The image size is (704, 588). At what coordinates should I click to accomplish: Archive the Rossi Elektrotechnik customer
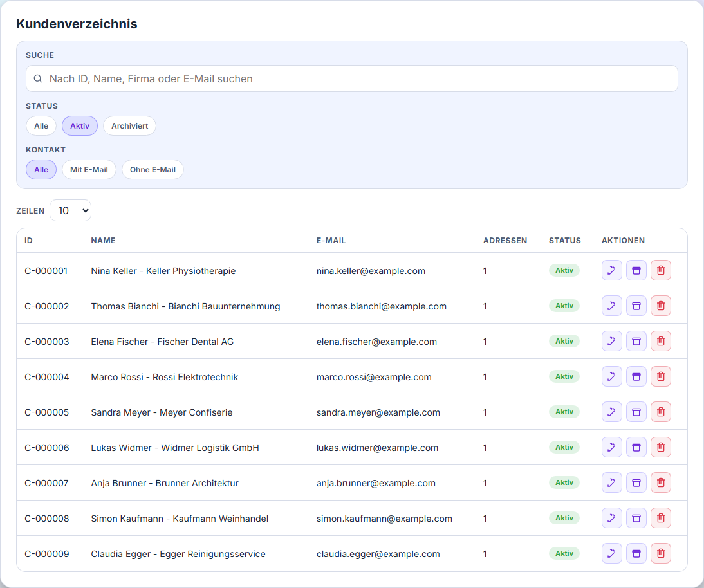636,376
